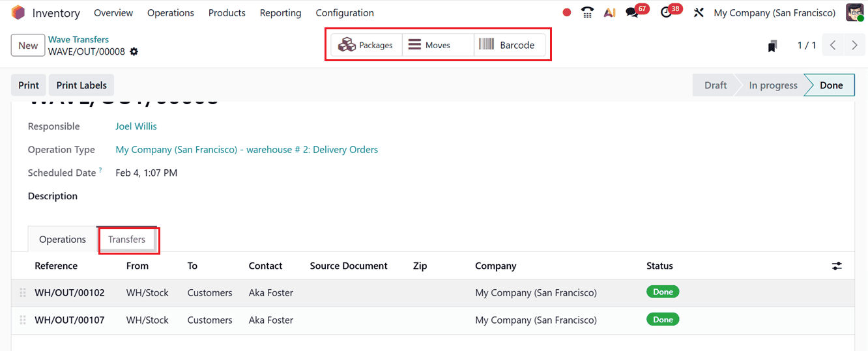This screenshot has height=351, width=868.
Task: Click Customers in WH/OUT/00107 row
Action: click(x=210, y=320)
